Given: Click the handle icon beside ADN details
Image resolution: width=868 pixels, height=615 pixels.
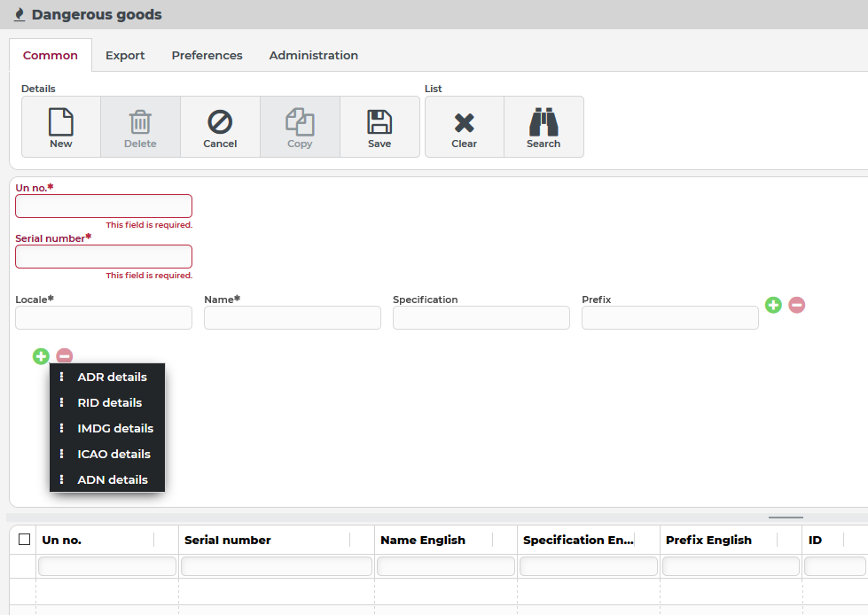Looking at the screenshot, I should (x=61, y=479).
